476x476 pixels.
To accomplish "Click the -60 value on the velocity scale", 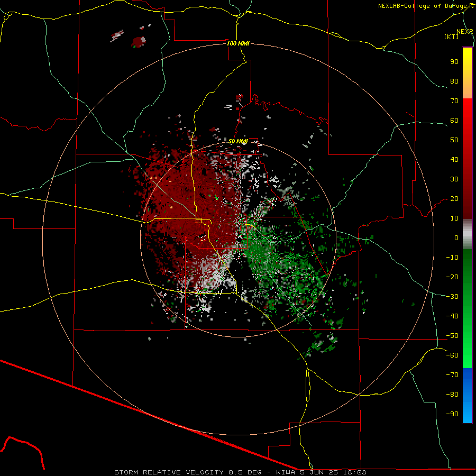I will 452,355.
